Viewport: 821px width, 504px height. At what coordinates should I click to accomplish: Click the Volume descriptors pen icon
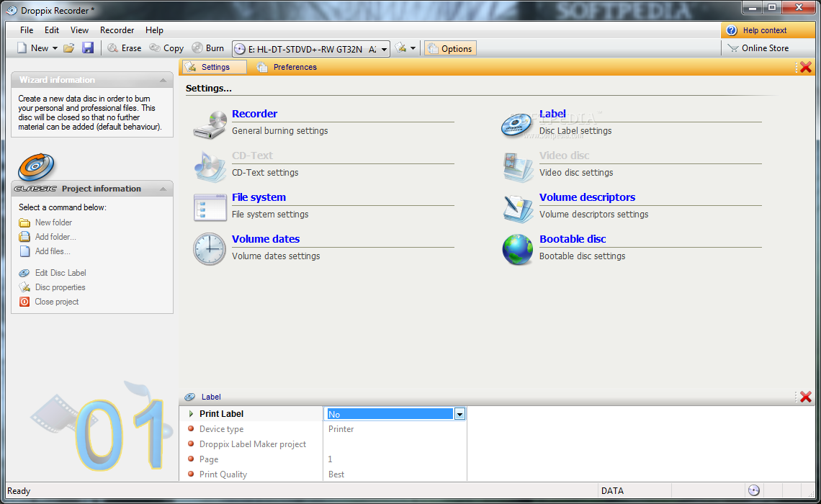coord(517,208)
